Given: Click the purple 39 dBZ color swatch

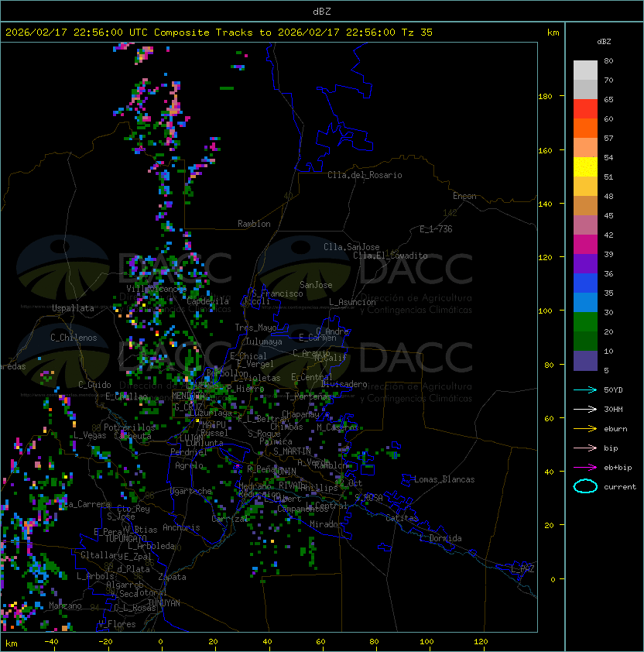Looking at the screenshot, I should coord(585,263).
